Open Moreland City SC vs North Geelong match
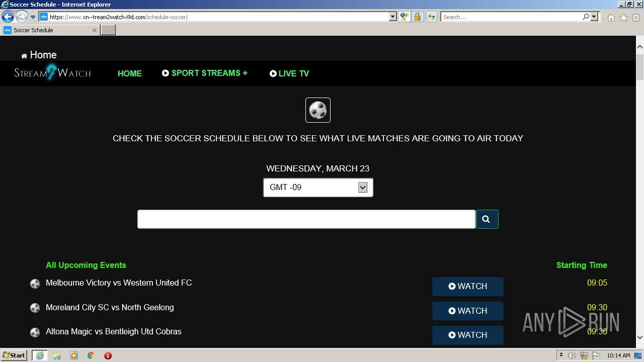 110,308
